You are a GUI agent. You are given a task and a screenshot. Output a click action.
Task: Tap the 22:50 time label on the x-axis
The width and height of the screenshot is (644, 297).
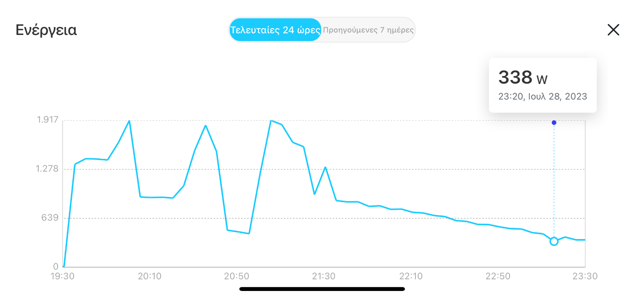coord(498,276)
